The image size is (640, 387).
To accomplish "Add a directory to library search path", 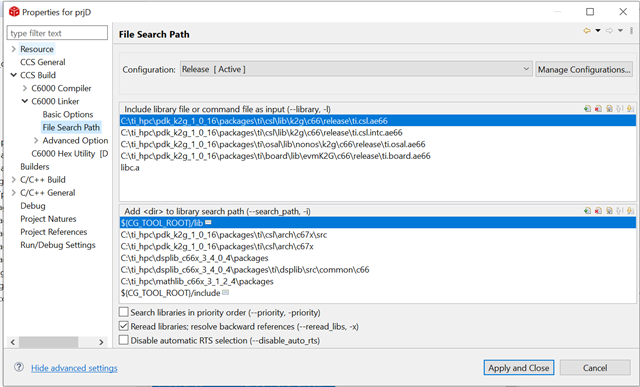I will pos(587,211).
